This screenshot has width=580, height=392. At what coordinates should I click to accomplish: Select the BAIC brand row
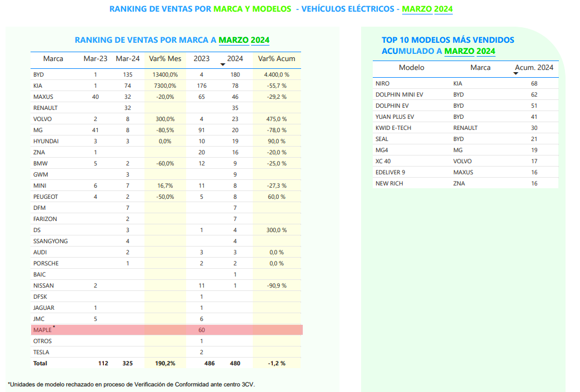(166, 274)
